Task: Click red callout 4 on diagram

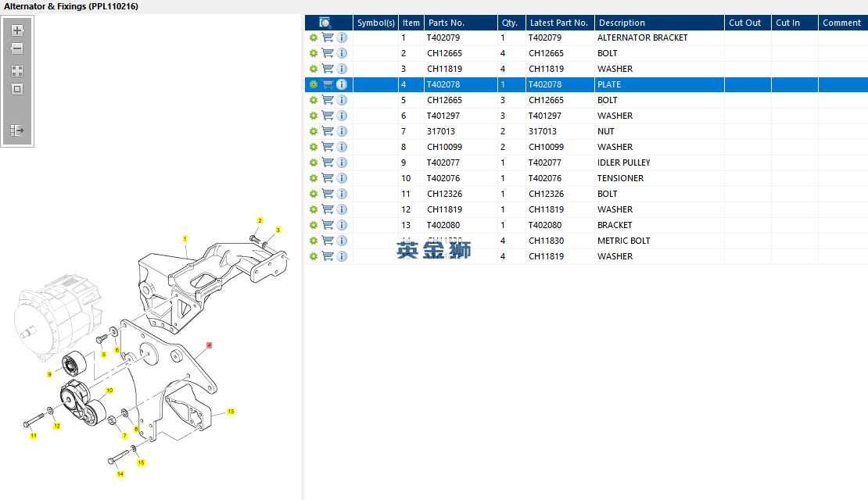Action: tap(209, 345)
